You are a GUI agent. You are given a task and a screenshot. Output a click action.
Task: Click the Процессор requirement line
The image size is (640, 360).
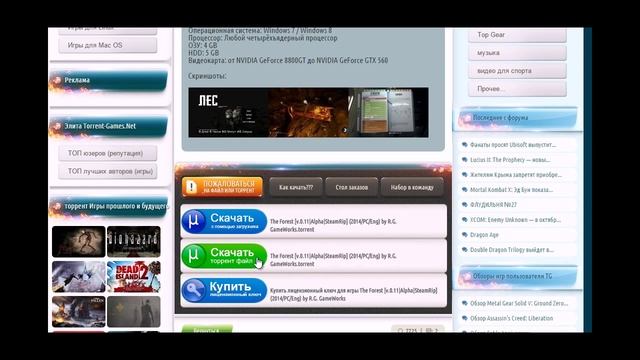coord(263,38)
